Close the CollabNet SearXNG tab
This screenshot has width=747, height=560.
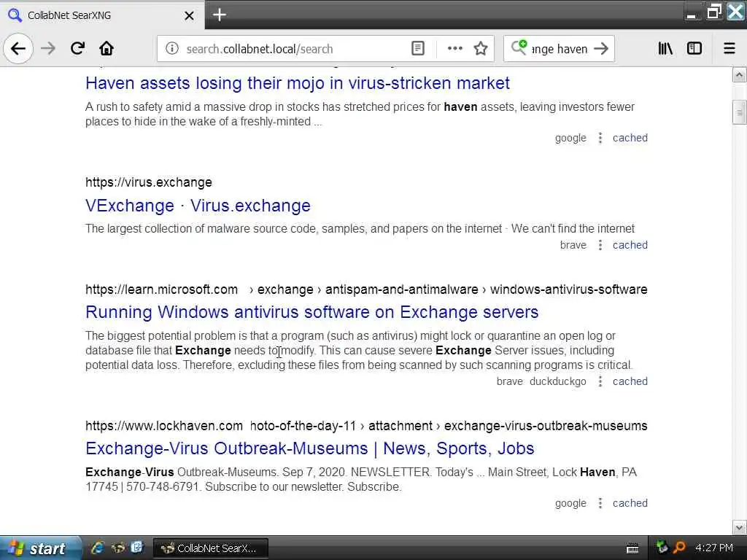pyautogui.click(x=189, y=16)
